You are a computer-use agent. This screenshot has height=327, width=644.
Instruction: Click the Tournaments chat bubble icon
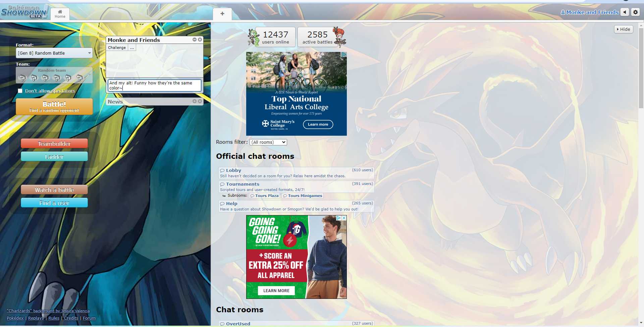tap(222, 184)
